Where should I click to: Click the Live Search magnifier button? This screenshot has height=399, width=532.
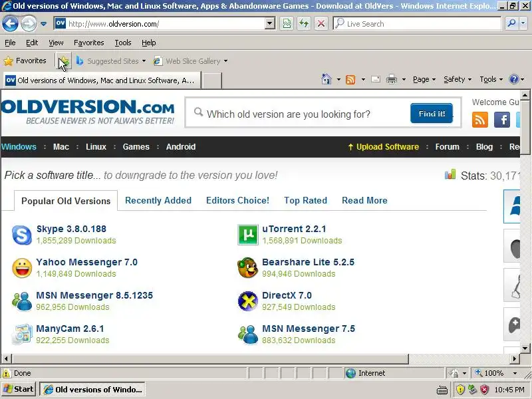511,24
